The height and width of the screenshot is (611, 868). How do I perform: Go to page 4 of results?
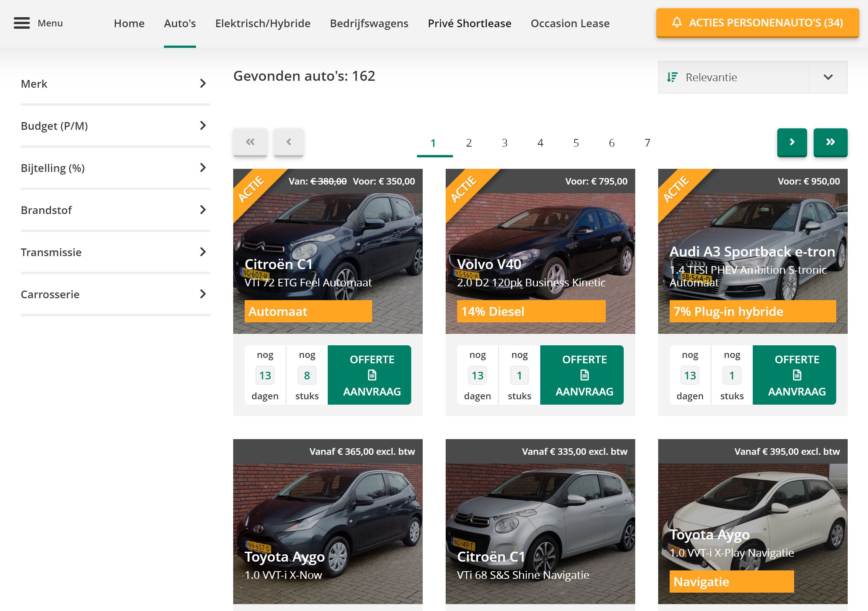coord(540,143)
